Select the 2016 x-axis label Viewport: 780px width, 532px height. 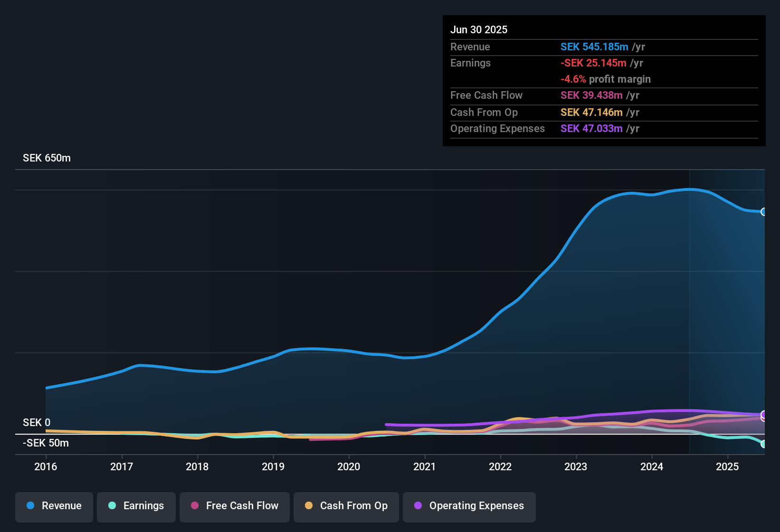click(46, 467)
